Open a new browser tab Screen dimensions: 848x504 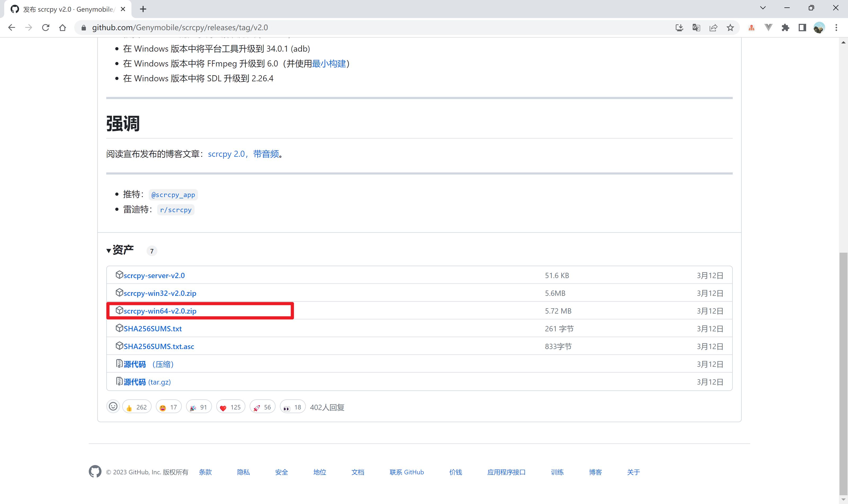pos(143,9)
